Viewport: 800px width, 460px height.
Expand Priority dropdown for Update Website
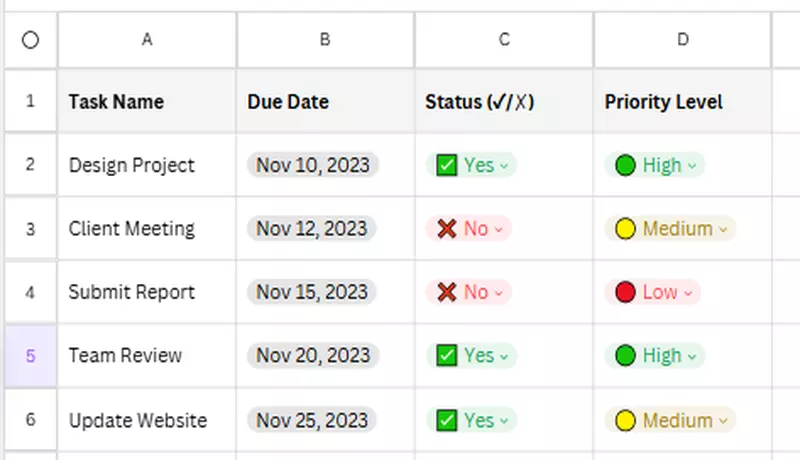coord(722,421)
